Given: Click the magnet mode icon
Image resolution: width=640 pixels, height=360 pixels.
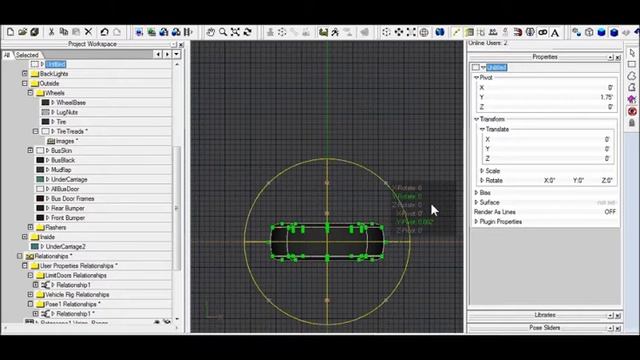Looking at the screenshot, I should click(x=518, y=32).
